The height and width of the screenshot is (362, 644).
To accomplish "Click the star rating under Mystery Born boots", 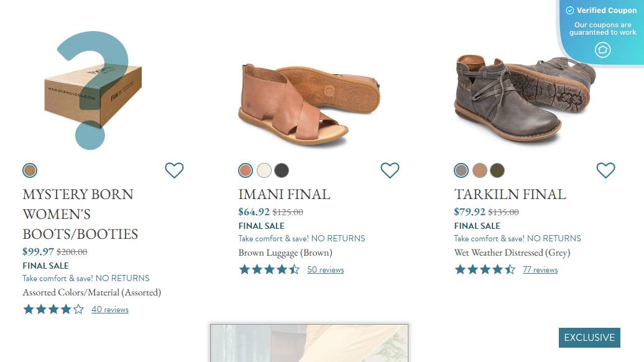I will click(53, 309).
